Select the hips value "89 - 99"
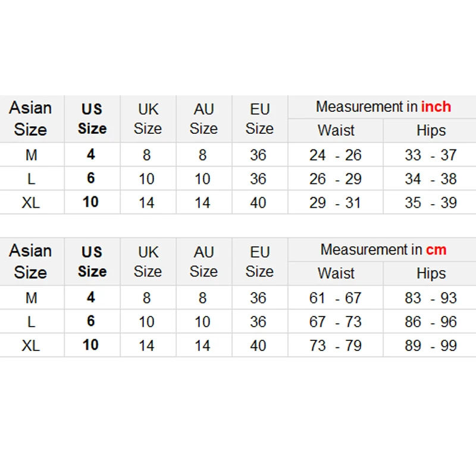Screen dimensions: 476x476 click(430, 346)
